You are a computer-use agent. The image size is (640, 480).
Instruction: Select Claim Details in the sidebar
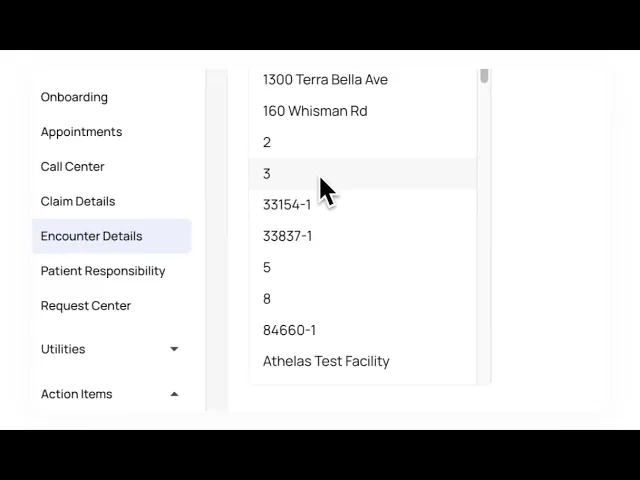[78, 201]
